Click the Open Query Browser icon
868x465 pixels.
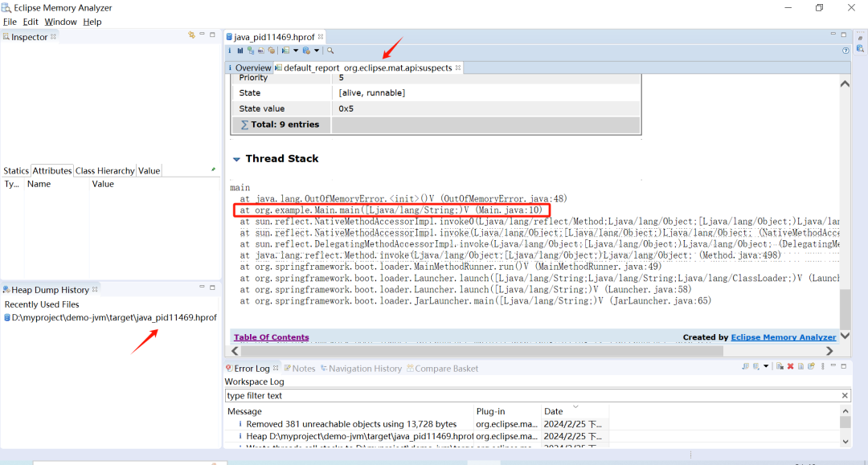coord(306,51)
